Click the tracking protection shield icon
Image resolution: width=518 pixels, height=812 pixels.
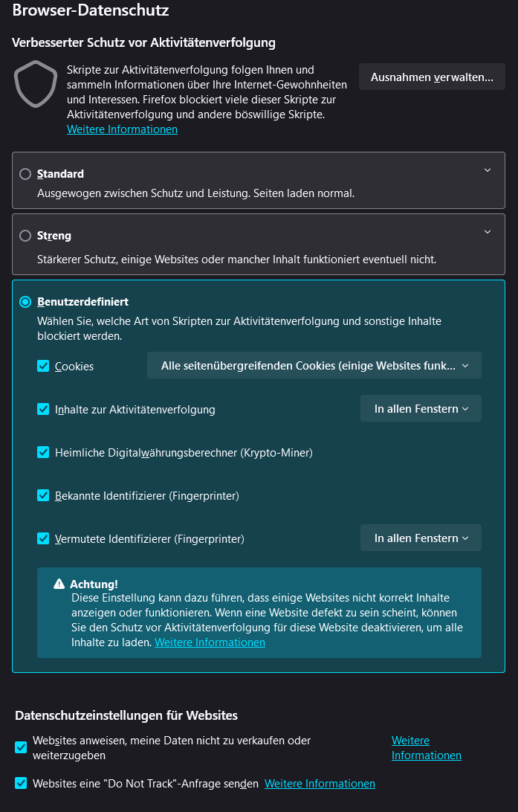pyautogui.click(x=36, y=85)
